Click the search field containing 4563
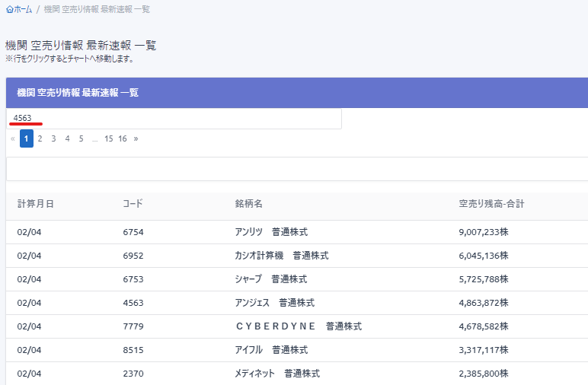Viewport: 588px width, 385px height. pyautogui.click(x=174, y=118)
